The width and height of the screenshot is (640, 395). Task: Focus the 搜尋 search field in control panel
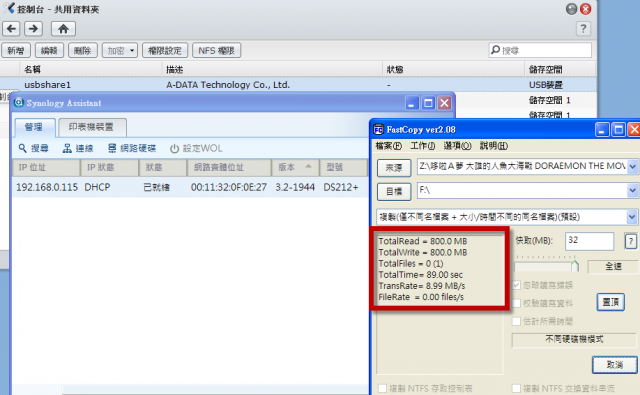pos(540,50)
